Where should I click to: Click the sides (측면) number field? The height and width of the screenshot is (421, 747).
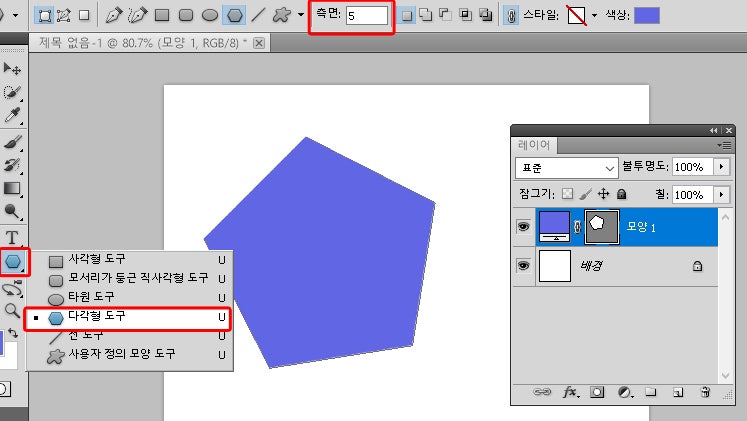[x=366, y=16]
